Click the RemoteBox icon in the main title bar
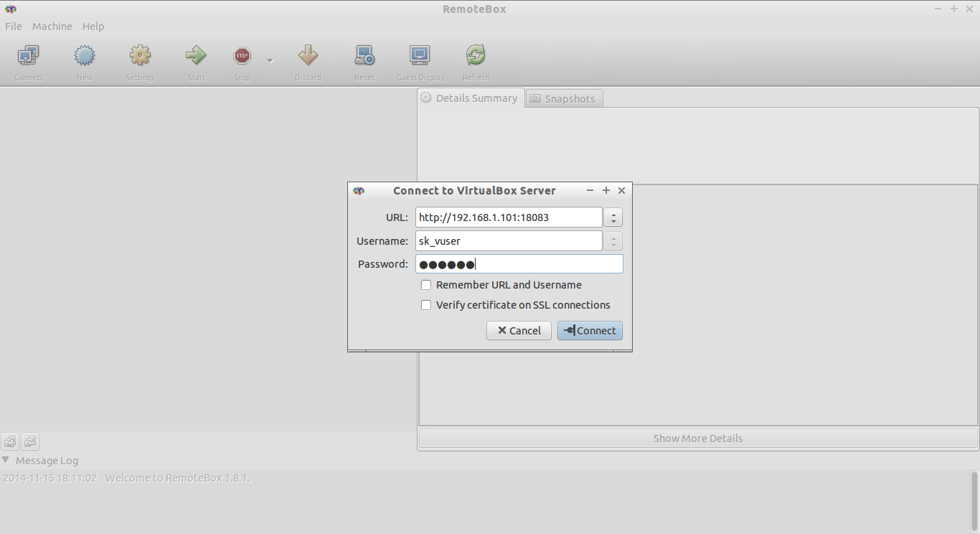 [x=10, y=9]
